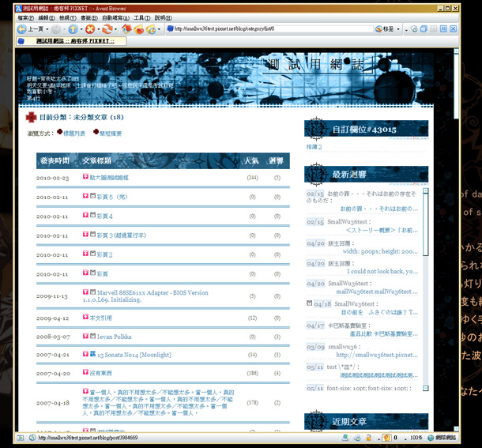Open Stop button dropdown arrow

click(x=98, y=29)
